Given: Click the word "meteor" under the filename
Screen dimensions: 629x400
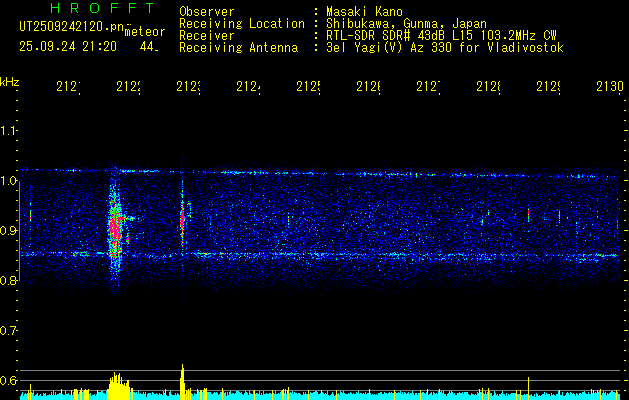Looking at the screenshot, I should (x=145, y=32).
